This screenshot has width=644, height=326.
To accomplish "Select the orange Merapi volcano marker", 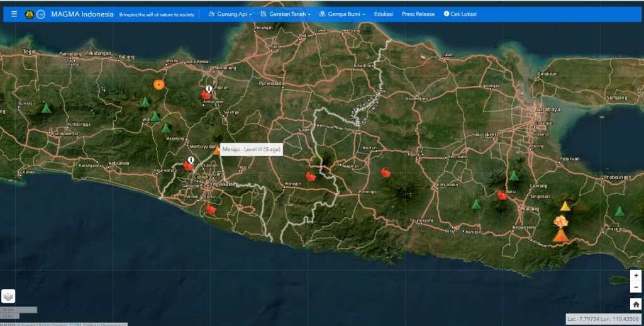I will tap(216, 150).
